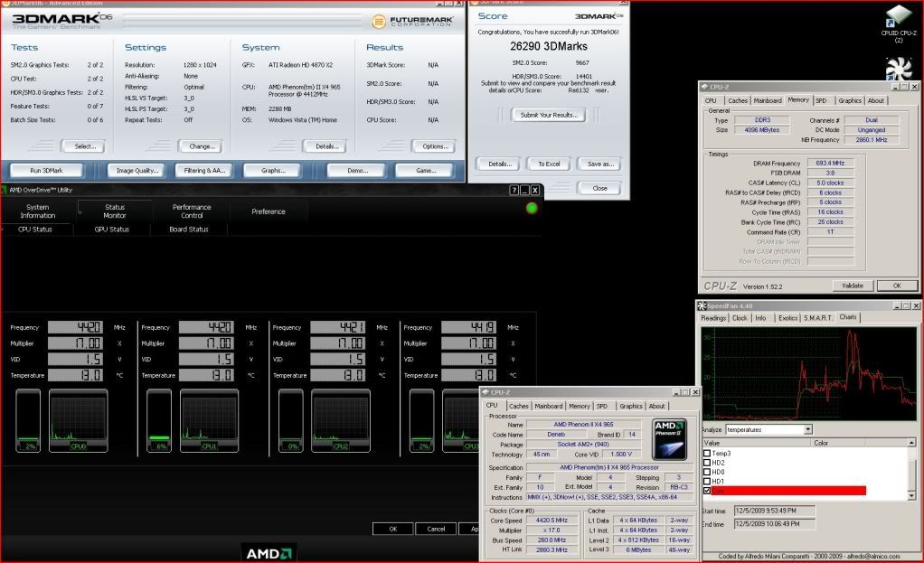Expand the Status Monitor menu in OverDrive
The width and height of the screenshot is (924, 563).
point(115,211)
